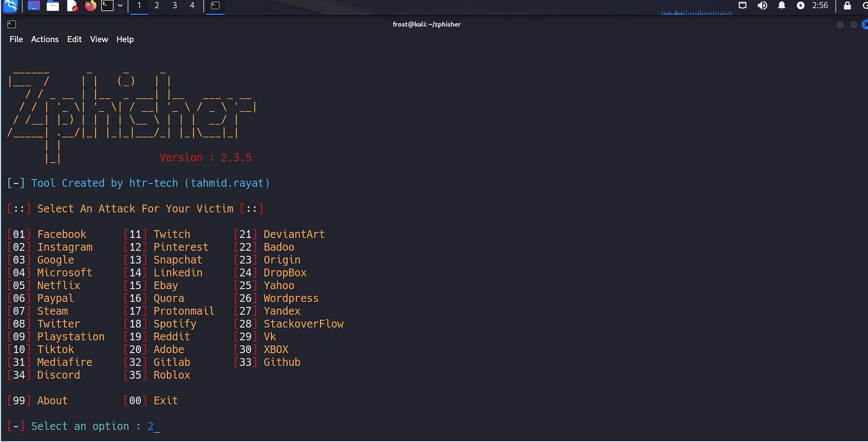
Task: Click the 35 Roblox entry
Action: point(157,375)
